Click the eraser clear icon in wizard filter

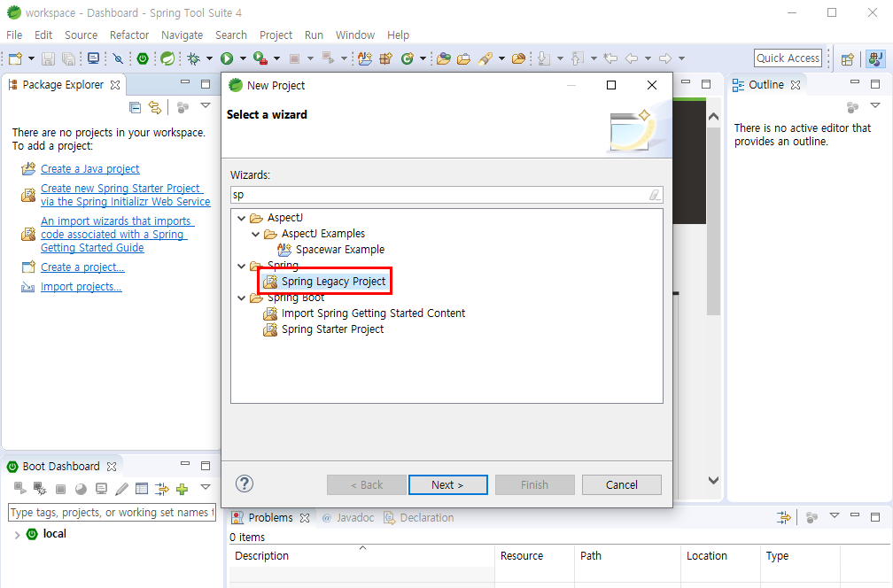pyautogui.click(x=655, y=195)
